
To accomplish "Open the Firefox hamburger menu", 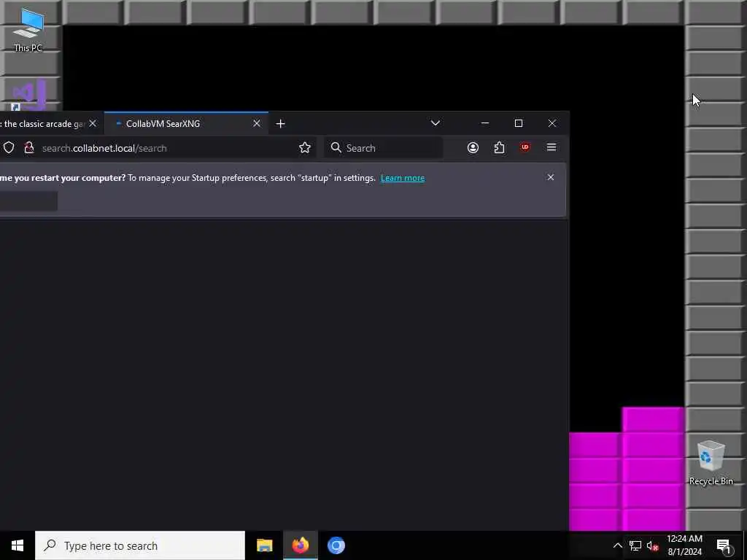I will coord(551,147).
